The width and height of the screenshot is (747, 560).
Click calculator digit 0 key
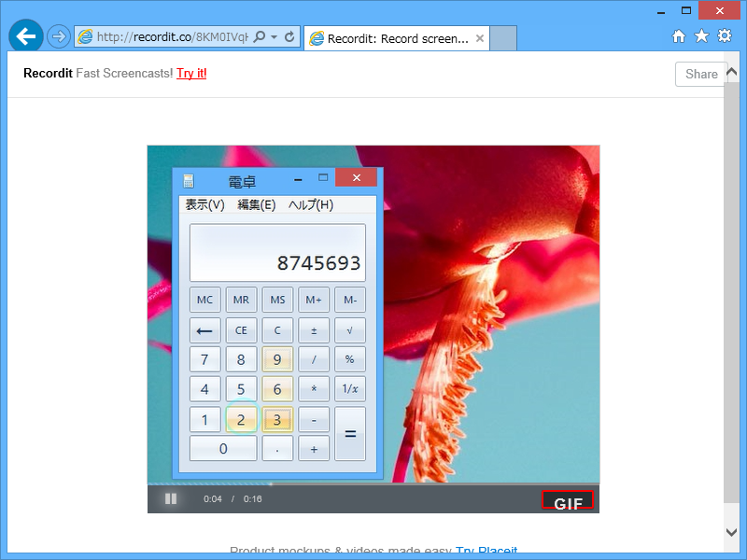click(x=223, y=449)
